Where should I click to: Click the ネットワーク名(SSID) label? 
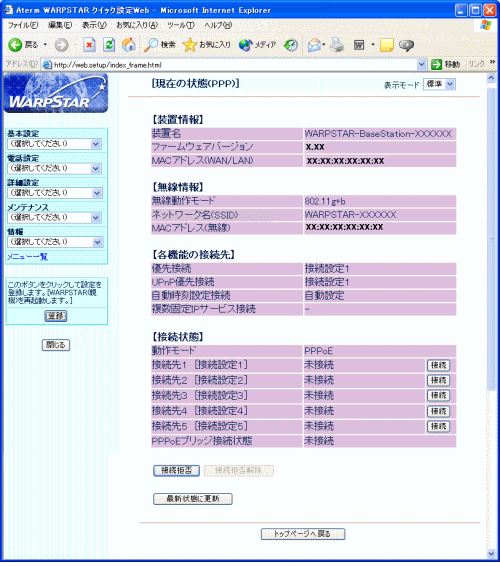(195, 215)
